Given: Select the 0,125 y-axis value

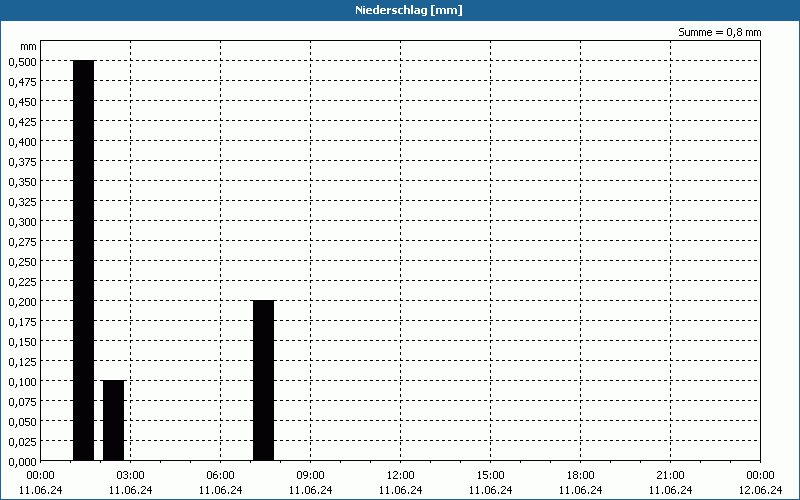Looking at the screenshot, I should pyautogui.click(x=23, y=362).
